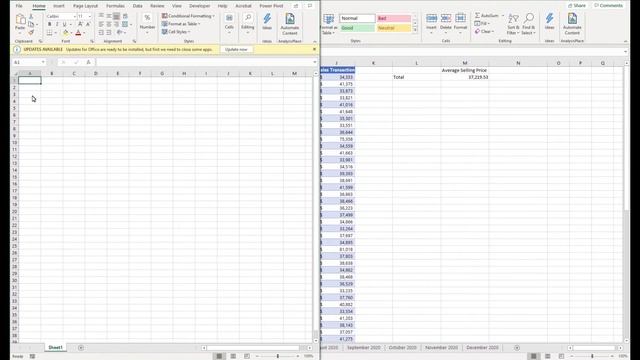Add a new sheet in left window
The width and height of the screenshot is (640, 360).
[x=81, y=348]
